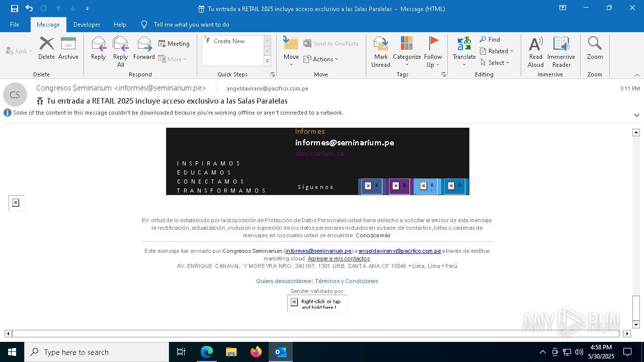Start Read Aloud

point(535,51)
